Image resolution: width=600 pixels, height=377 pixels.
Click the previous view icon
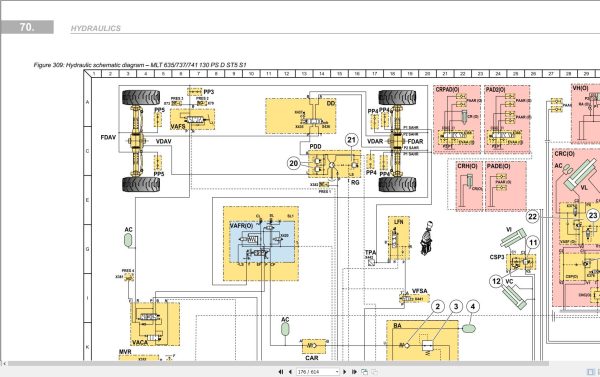point(365,372)
